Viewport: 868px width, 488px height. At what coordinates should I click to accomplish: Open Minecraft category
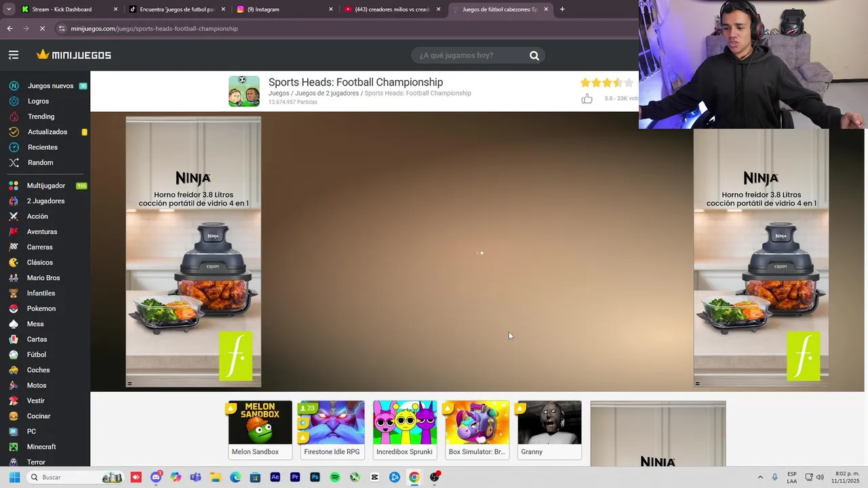point(41,447)
